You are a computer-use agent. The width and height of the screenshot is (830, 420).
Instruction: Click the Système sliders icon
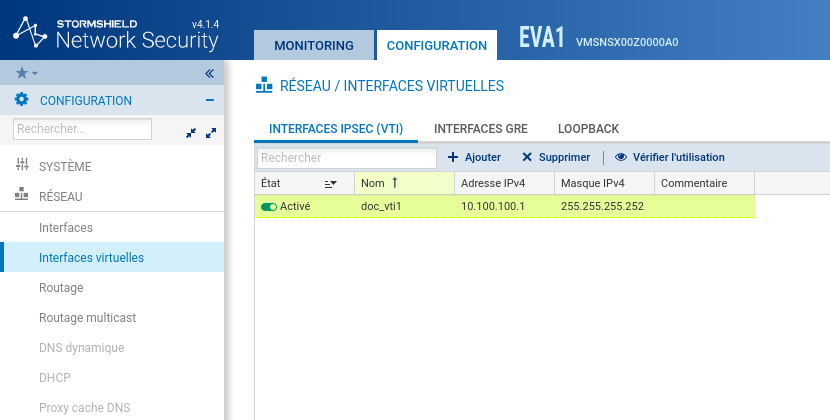click(22, 166)
